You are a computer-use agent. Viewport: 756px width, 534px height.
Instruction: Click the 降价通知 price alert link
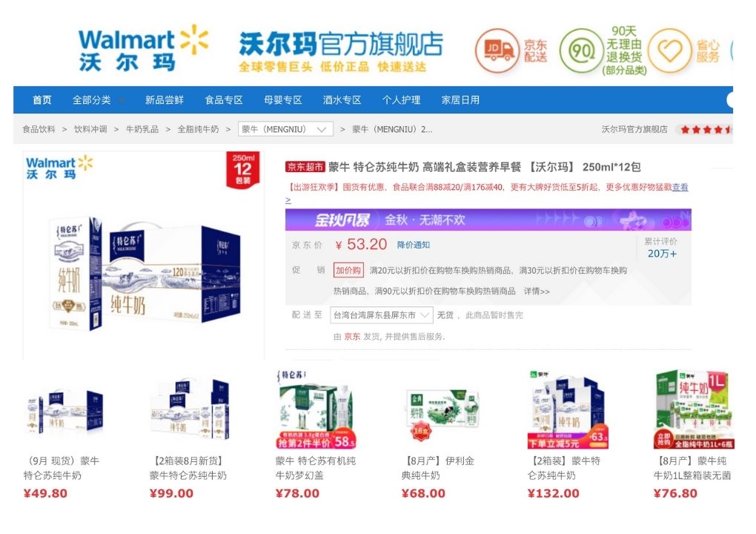pyautogui.click(x=413, y=245)
